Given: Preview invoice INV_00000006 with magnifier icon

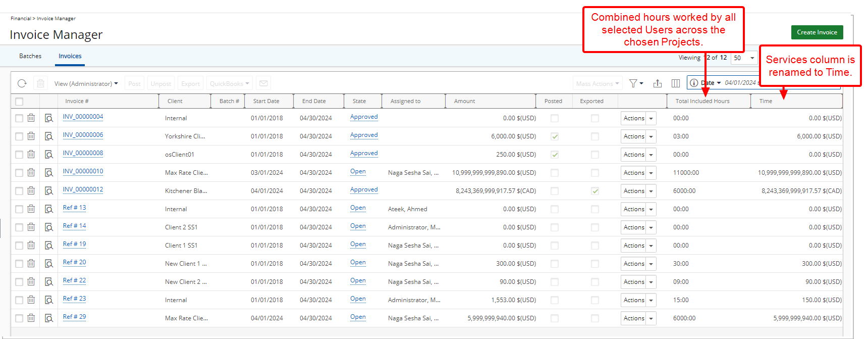Looking at the screenshot, I should [x=49, y=136].
